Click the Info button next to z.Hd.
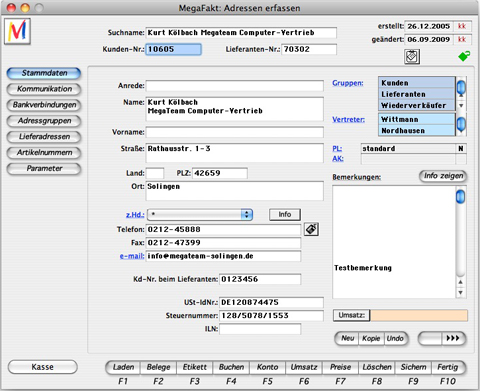480x391 pixels. [x=285, y=214]
